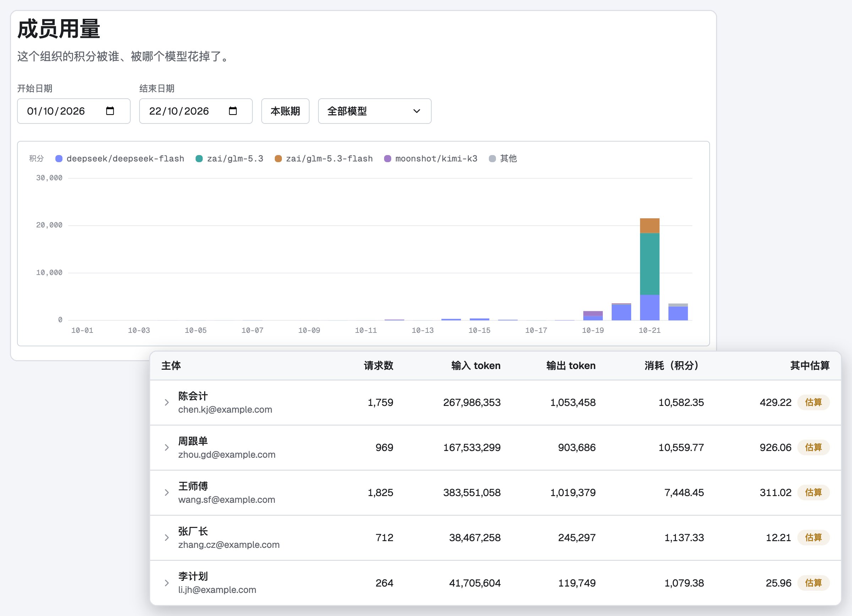Toggle deepseek/deepseek-flash legend swatch
The height and width of the screenshot is (616, 852).
(59, 159)
